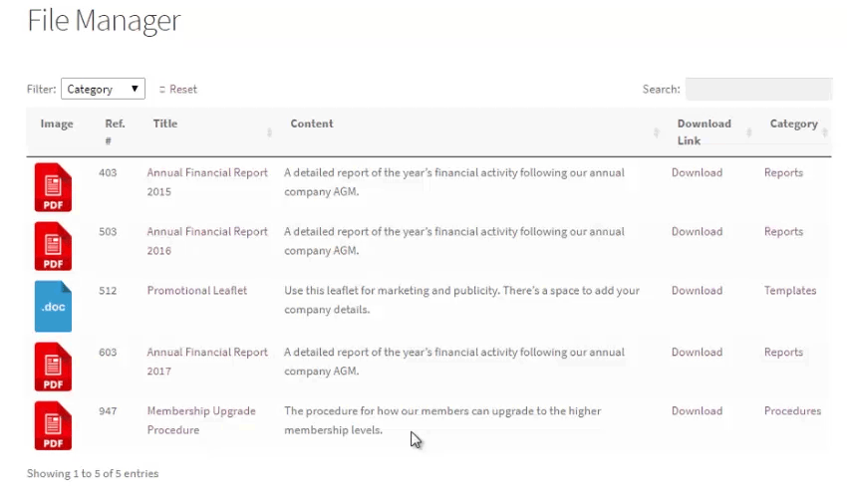Filter by the Templates category link
The image size is (847, 504).
(x=790, y=291)
